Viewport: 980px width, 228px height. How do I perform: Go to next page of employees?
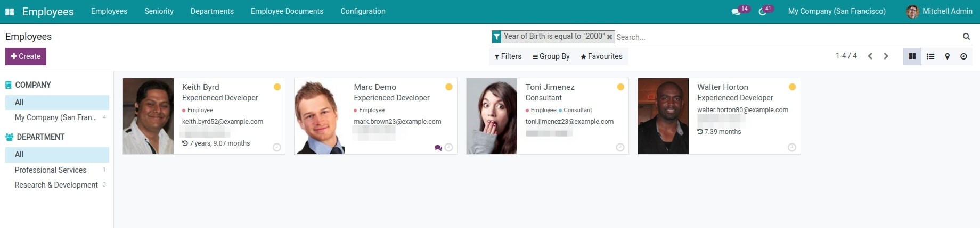(x=886, y=56)
